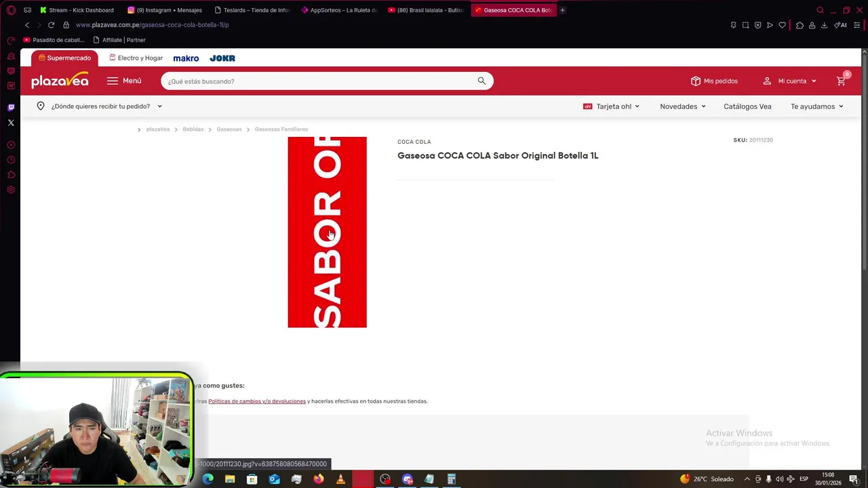Open File Explorer from the taskbar
The width and height of the screenshot is (868, 488).
click(230, 479)
